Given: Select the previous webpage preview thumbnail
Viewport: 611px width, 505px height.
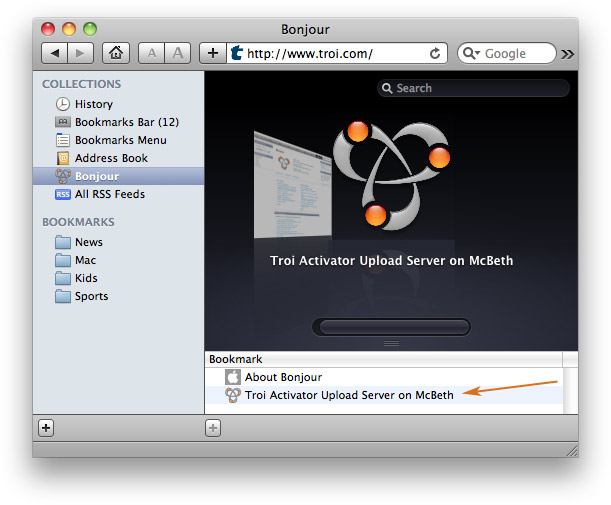Looking at the screenshot, I should tap(292, 184).
